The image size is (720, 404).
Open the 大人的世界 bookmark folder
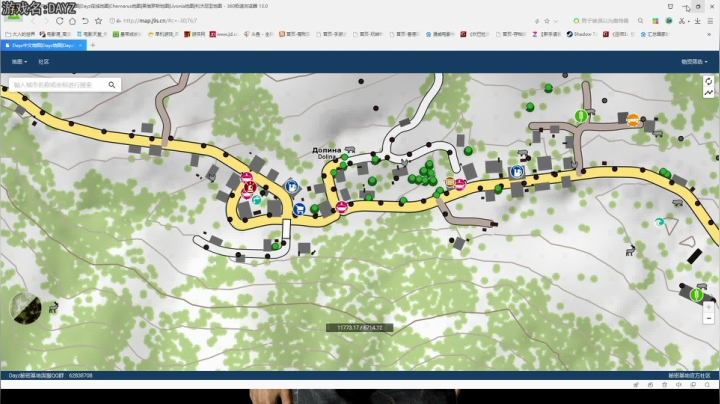[20, 34]
